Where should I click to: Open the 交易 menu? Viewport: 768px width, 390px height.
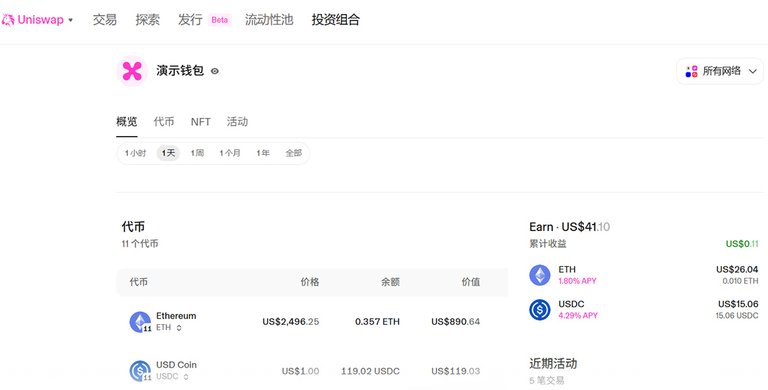click(105, 20)
